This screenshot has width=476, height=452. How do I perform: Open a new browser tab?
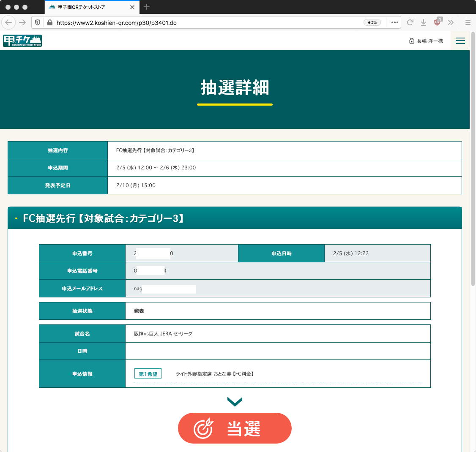[147, 7]
